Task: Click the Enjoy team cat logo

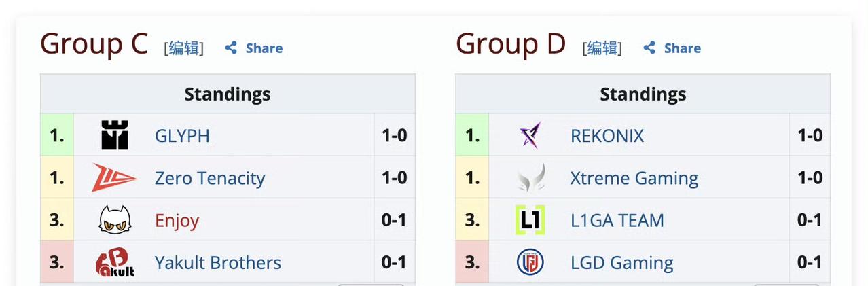Action: point(115,220)
